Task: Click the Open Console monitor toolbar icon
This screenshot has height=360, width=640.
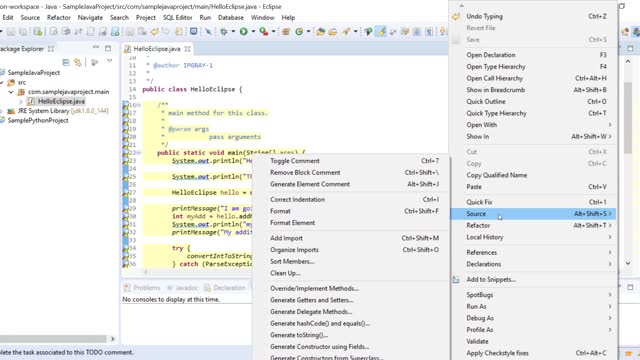Action: click(193, 31)
